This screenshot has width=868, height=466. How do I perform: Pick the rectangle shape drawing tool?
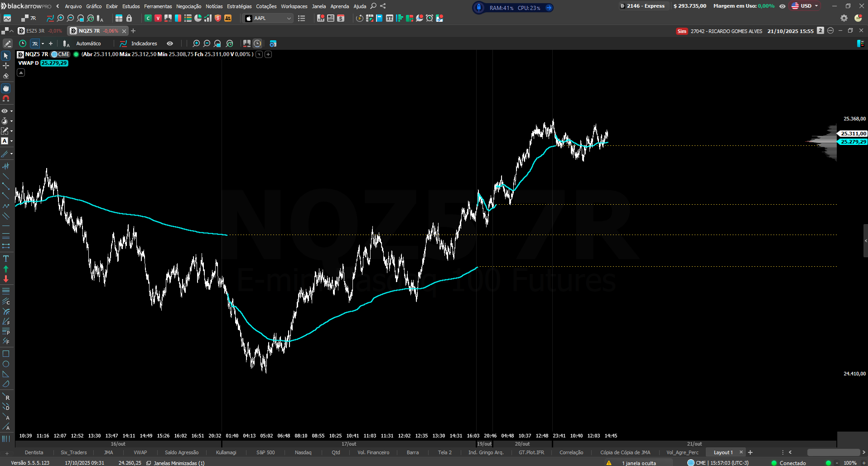pos(6,354)
